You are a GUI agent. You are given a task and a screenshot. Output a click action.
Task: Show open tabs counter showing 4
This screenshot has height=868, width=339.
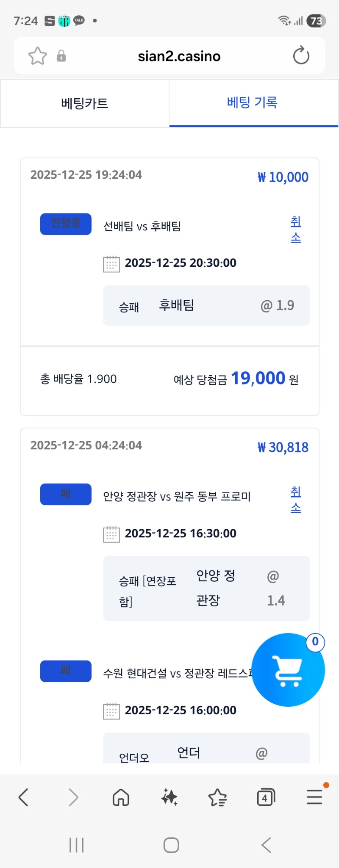tap(266, 798)
